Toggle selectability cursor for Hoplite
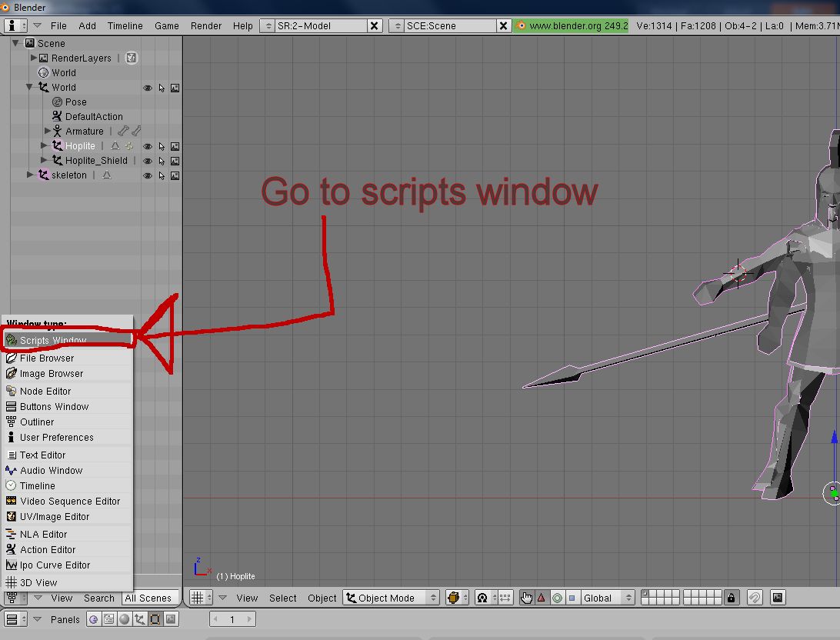 point(162,146)
